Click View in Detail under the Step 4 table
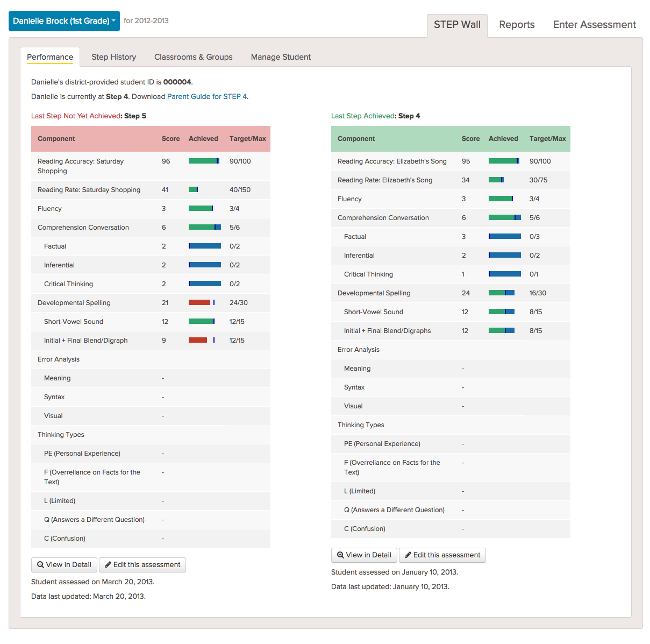 365,555
